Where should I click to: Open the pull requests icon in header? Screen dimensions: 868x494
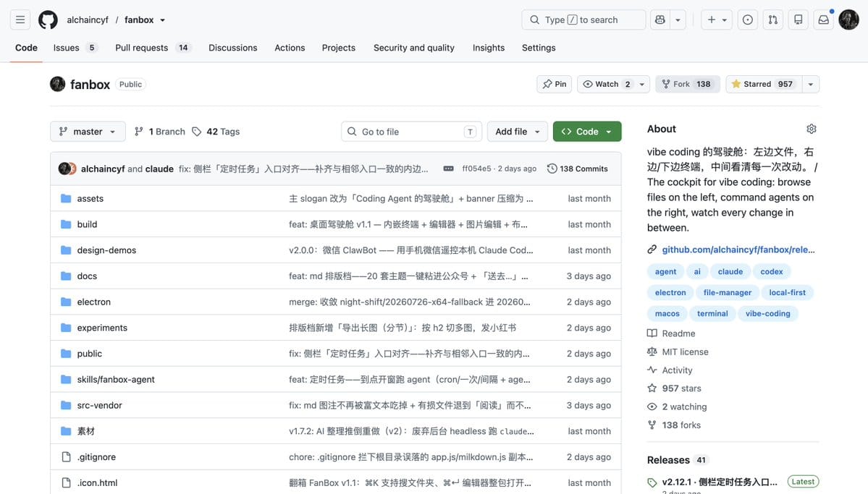coord(772,20)
